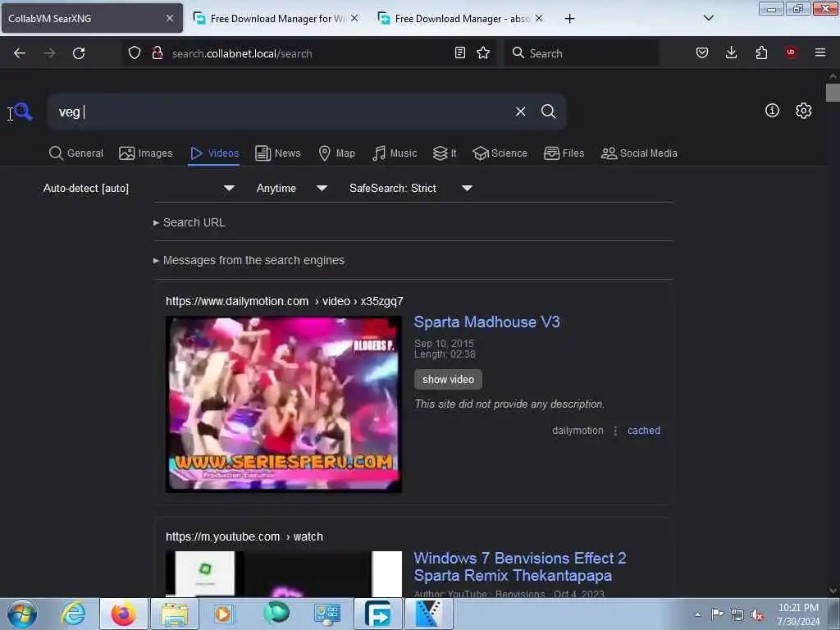This screenshot has height=630, width=840.
Task: Select the Images search category
Action: (x=146, y=153)
